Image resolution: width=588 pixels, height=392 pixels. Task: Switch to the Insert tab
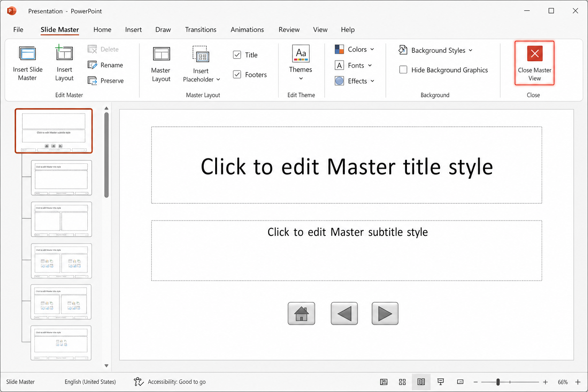(x=133, y=29)
